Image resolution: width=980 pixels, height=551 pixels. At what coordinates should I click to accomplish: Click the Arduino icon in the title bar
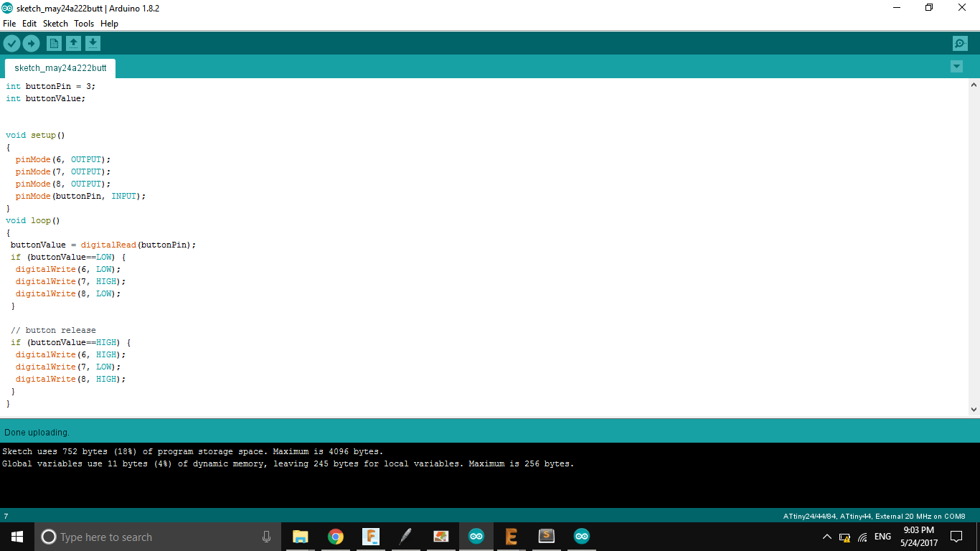(x=7, y=8)
